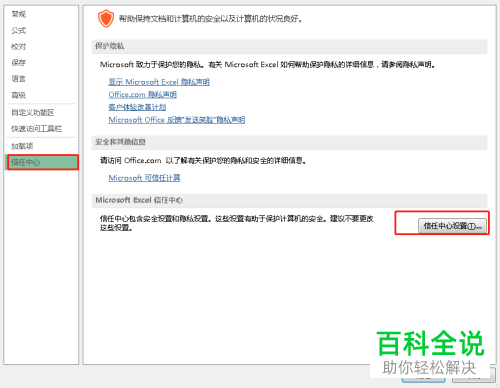Click the text 请访问 Office.com 以了解有关保护
The width and height of the screenshot is (500, 388).
[203, 161]
